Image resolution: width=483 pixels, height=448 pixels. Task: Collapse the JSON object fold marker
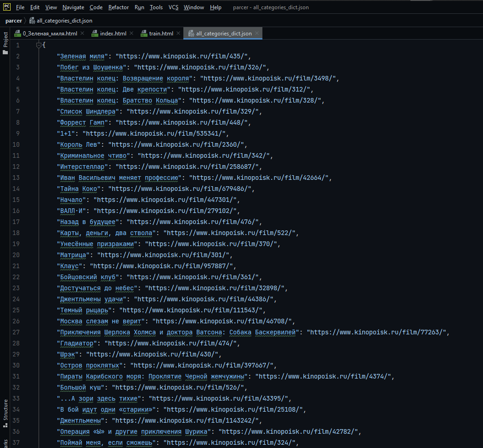tap(39, 46)
